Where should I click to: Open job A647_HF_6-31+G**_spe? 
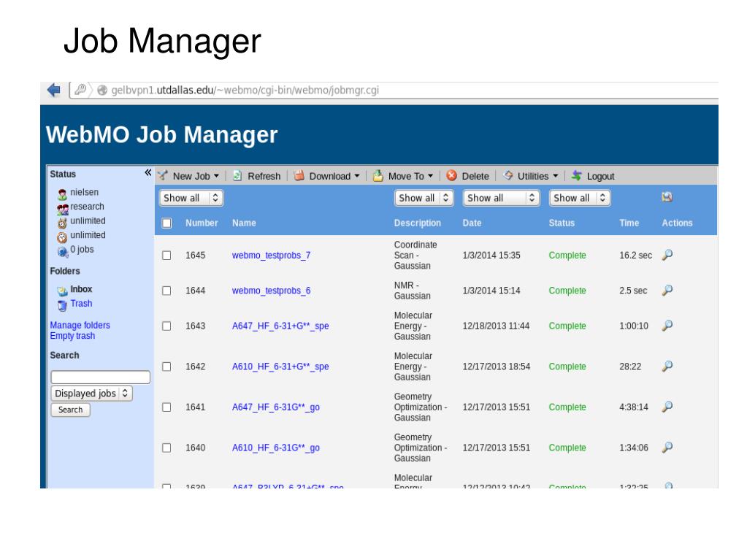[x=280, y=326]
